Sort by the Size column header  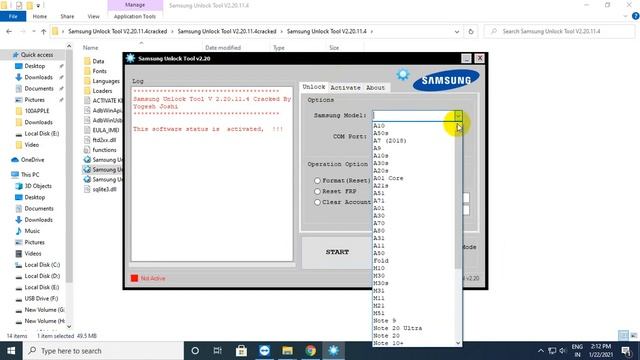334,48
